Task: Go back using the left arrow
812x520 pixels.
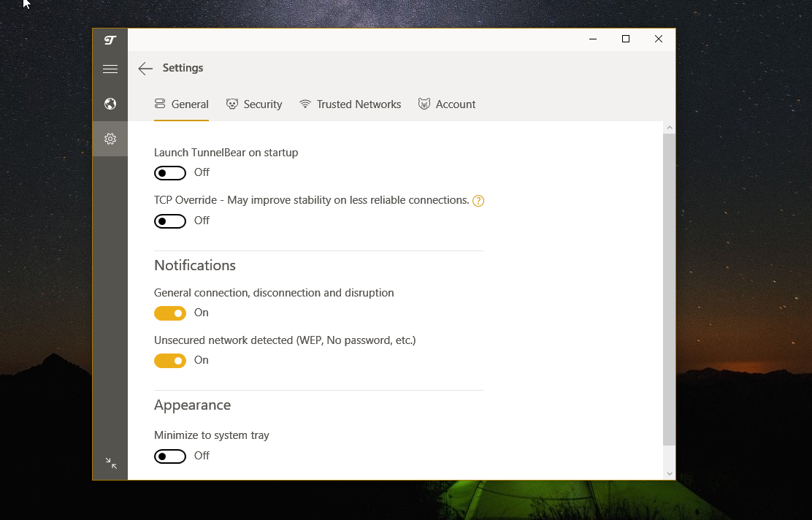Action: click(x=145, y=69)
